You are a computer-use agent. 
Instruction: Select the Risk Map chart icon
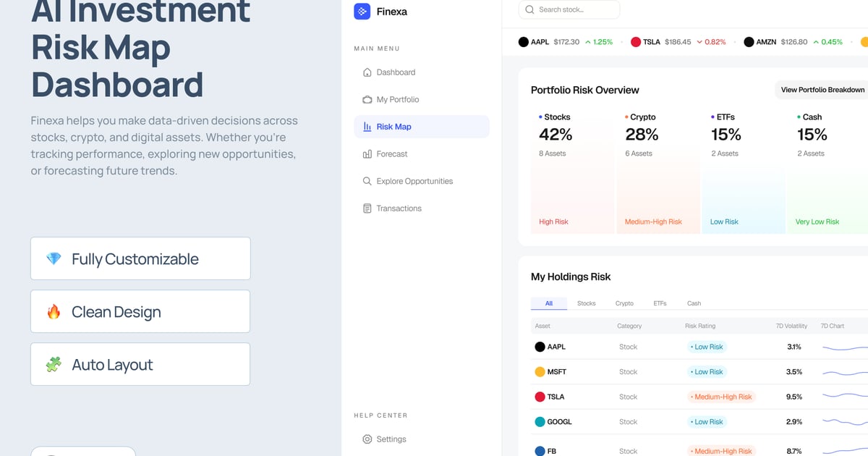pos(367,127)
